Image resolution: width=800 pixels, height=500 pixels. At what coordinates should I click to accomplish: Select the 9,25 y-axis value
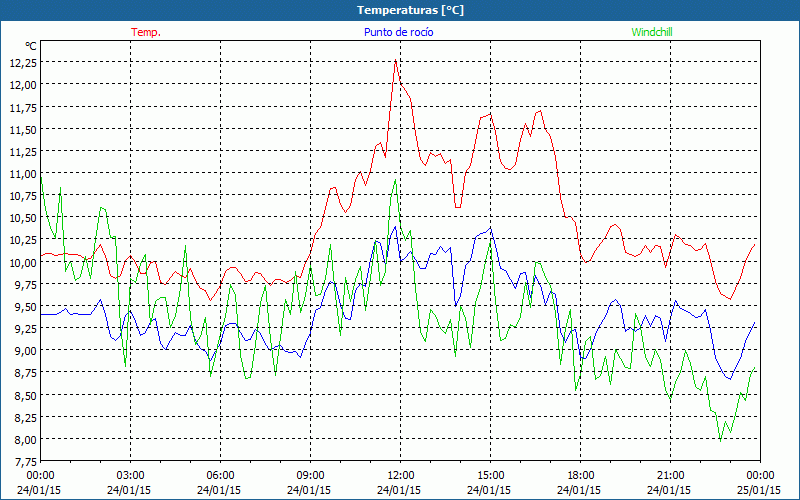tap(25, 329)
